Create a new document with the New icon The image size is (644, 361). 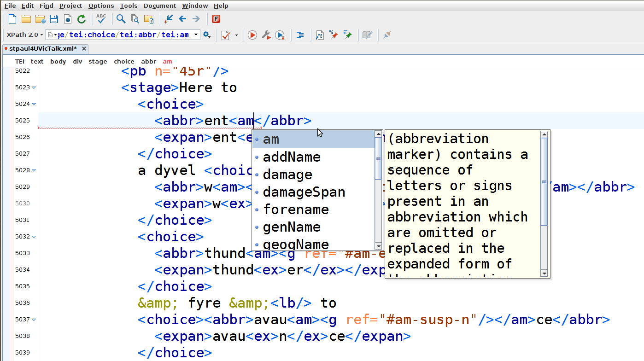(x=12, y=19)
